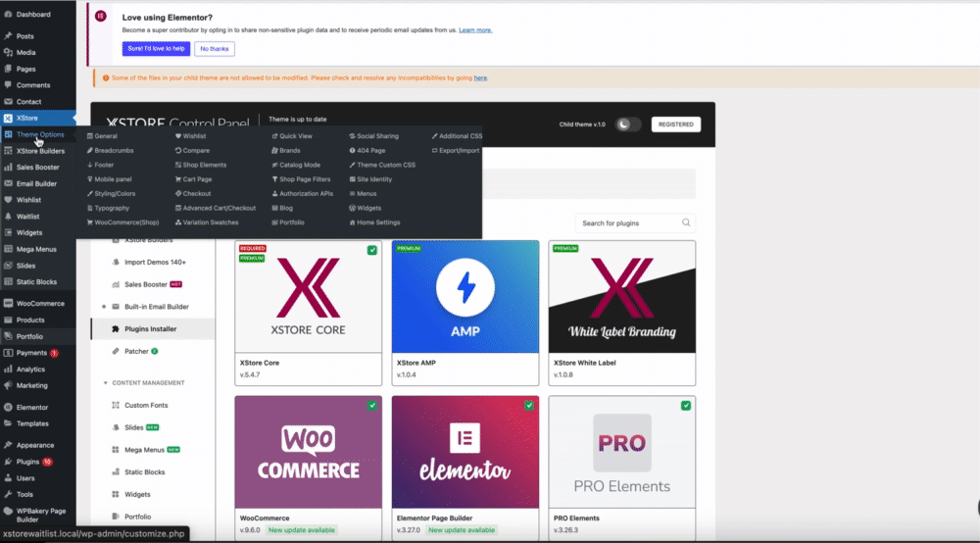
Task: Click the Waitlist bell icon
Action: click(x=8, y=217)
